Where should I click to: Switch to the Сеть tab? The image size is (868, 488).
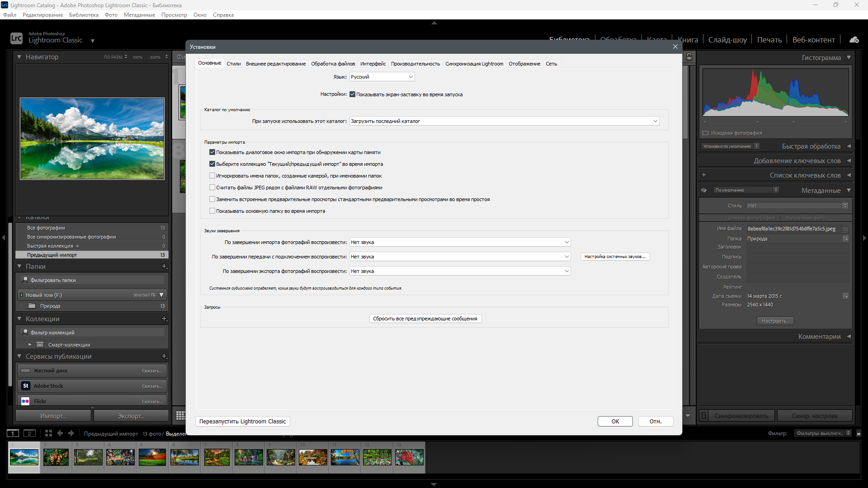coord(551,64)
